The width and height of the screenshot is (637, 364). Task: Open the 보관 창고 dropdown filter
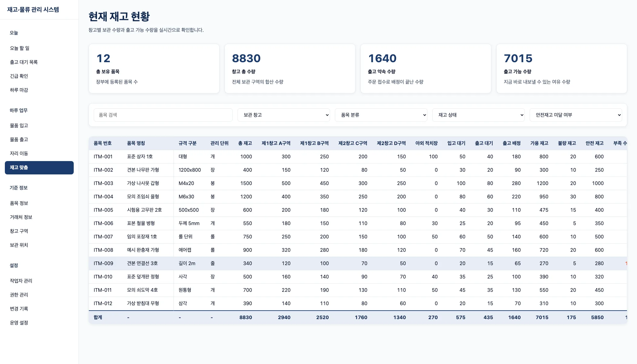284,115
